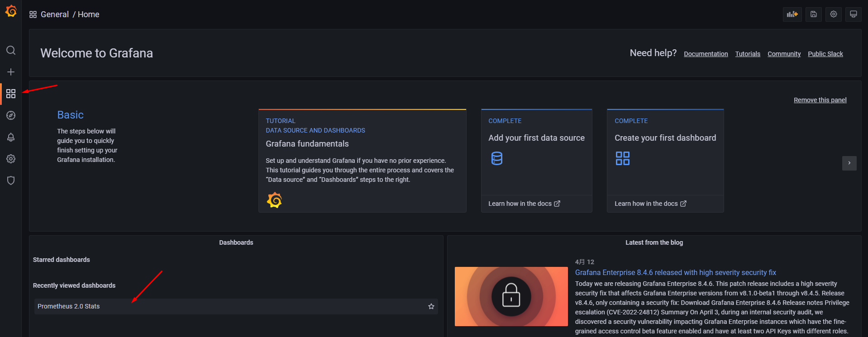Click the Add panel toolbar icon

click(x=792, y=14)
